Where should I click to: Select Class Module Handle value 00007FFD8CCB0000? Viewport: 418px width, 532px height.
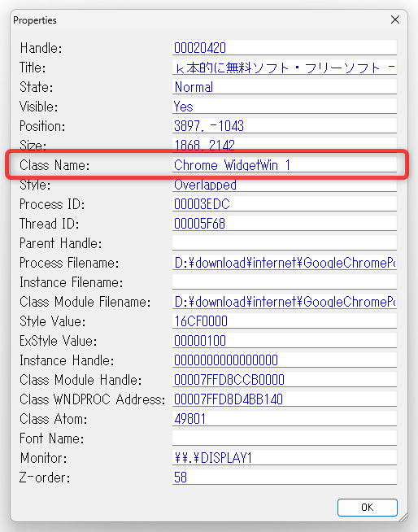coord(285,380)
